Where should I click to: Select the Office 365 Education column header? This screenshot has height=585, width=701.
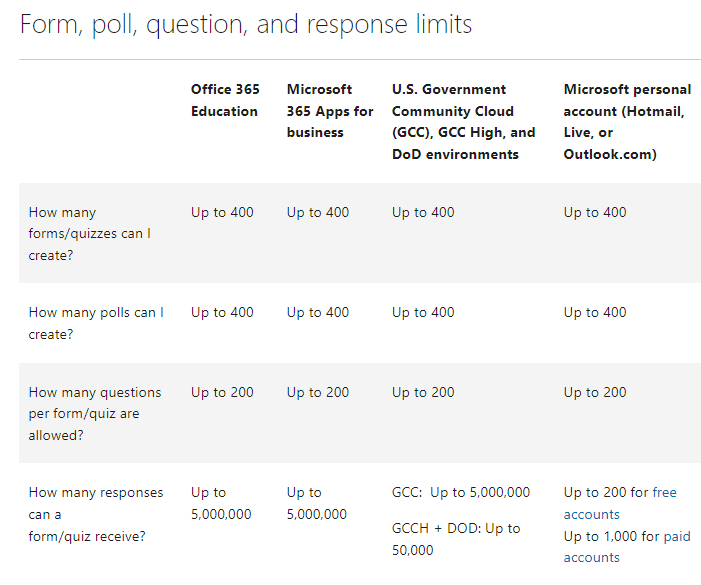click(225, 100)
